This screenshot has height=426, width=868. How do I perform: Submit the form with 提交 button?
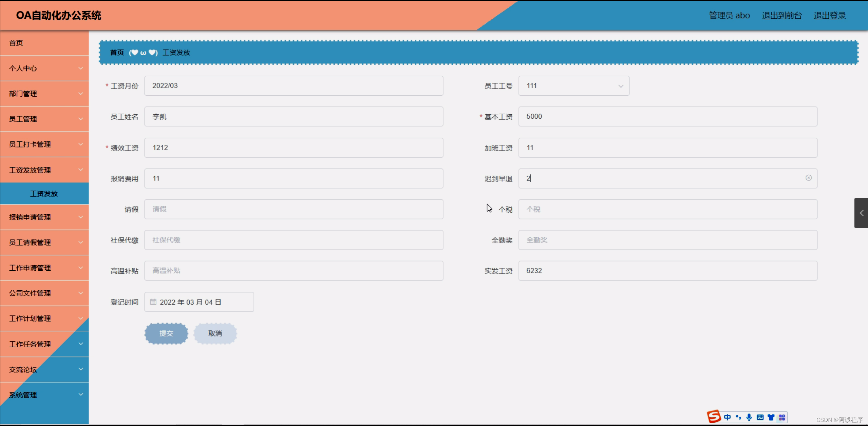click(x=166, y=333)
